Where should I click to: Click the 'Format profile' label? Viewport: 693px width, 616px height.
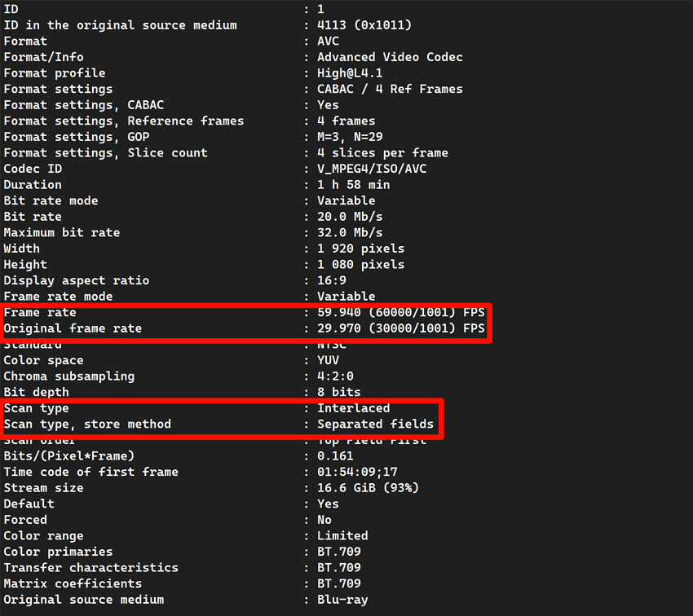click(55, 73)
